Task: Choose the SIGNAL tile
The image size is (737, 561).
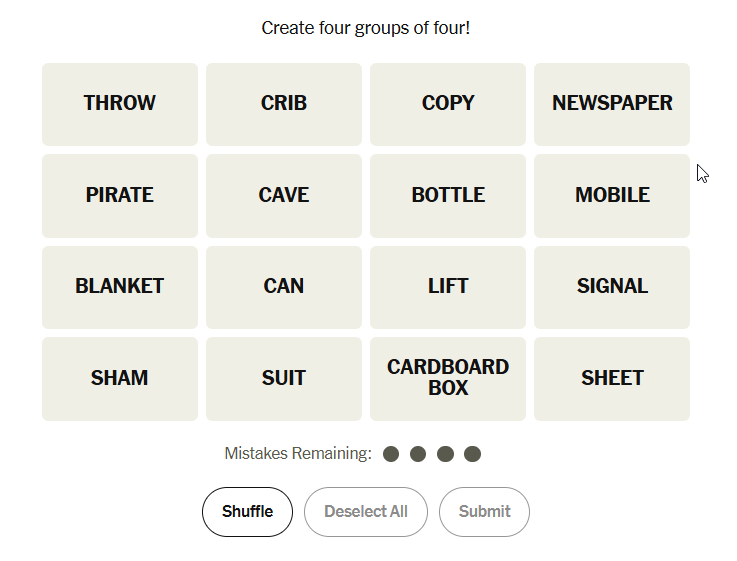Action: tap(612, 287)
